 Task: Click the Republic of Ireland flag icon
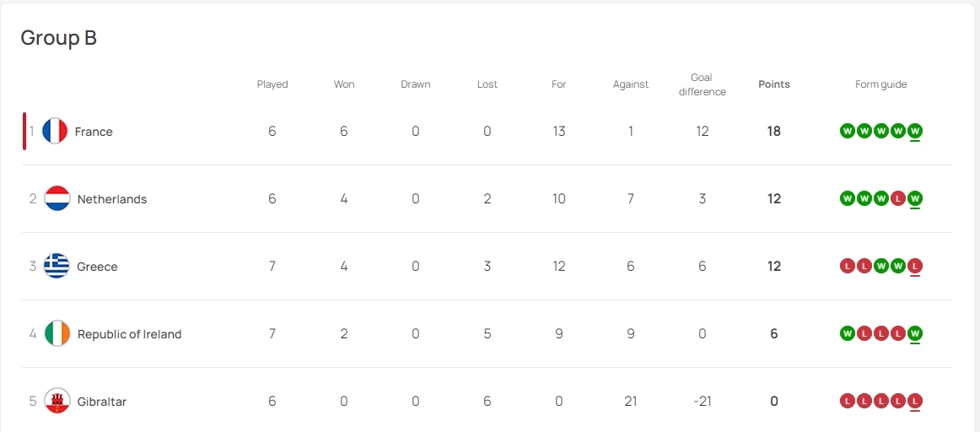pos(57,333)
